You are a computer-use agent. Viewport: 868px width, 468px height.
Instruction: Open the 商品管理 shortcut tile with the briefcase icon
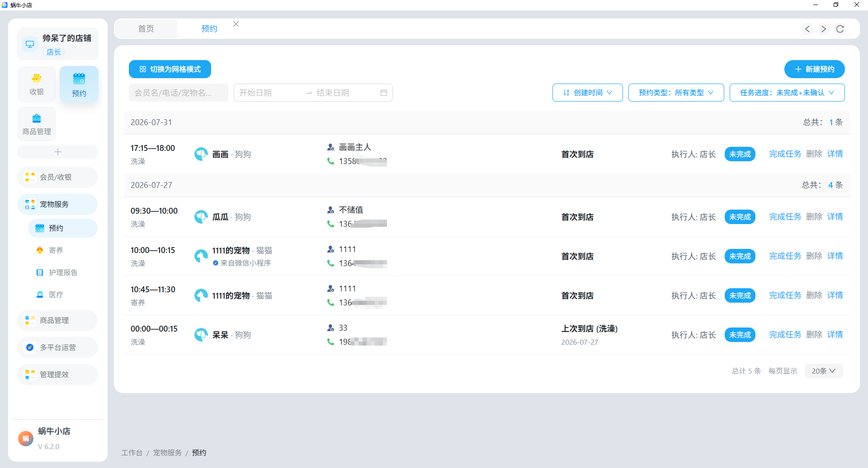(x=37, y=124)
